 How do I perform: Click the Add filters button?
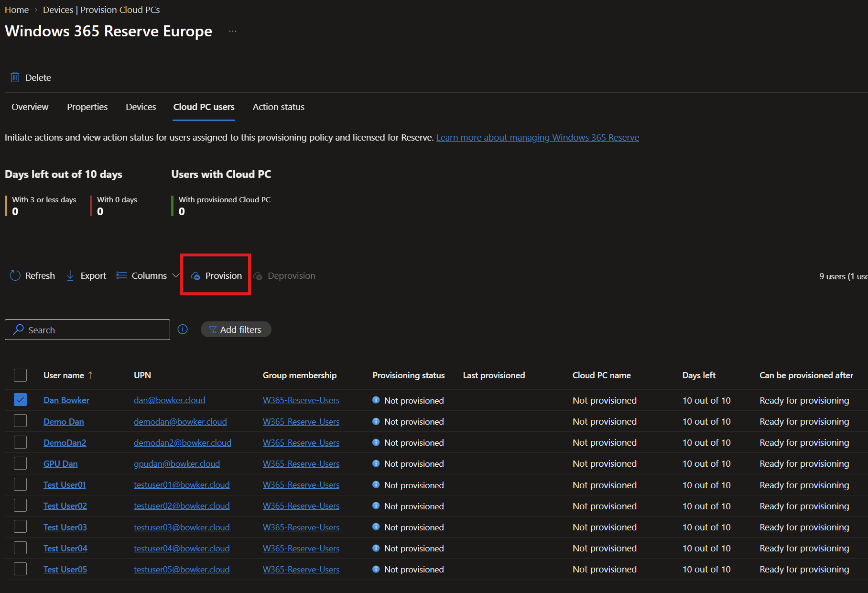(236, 329)
